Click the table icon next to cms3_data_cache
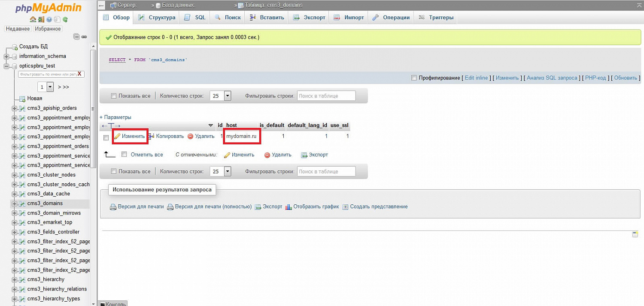The width and height of the screenshot is (644, 306). [x=22, y=194]
